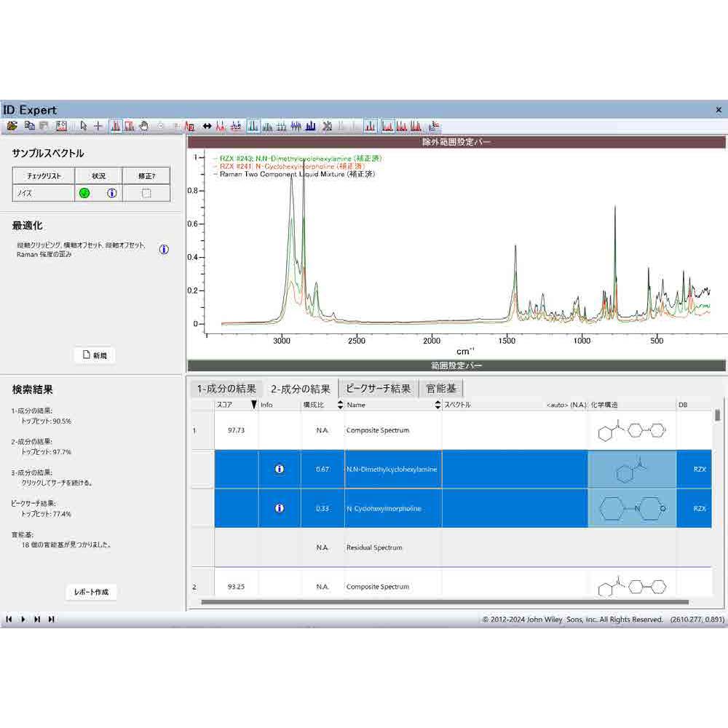Click the copy icon in toolbar
The width and height of the screenshot is (728, 728).
(30, 126)
